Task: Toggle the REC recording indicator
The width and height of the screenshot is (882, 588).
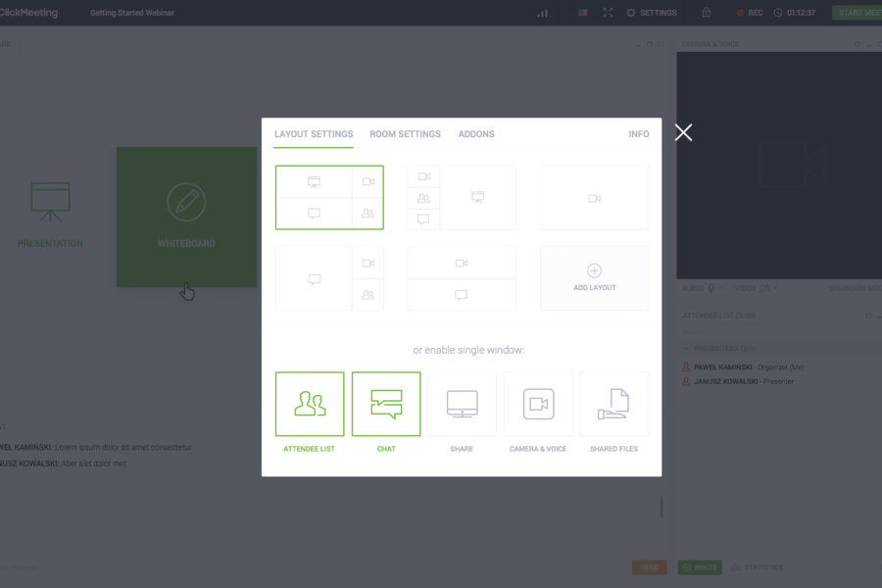Action: click(750, 13)
